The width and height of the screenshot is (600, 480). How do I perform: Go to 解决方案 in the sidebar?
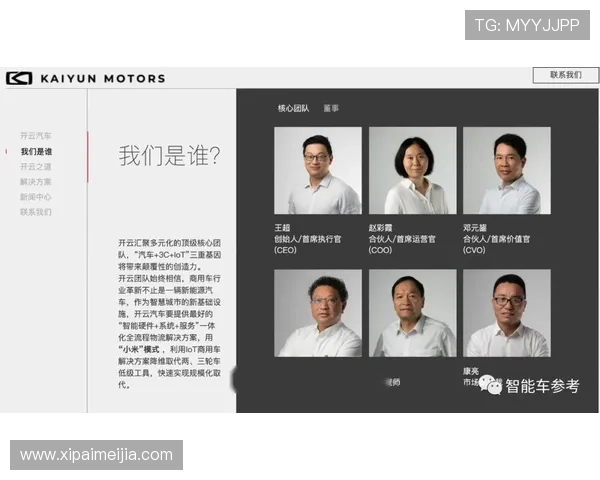(x=36, y=182)
